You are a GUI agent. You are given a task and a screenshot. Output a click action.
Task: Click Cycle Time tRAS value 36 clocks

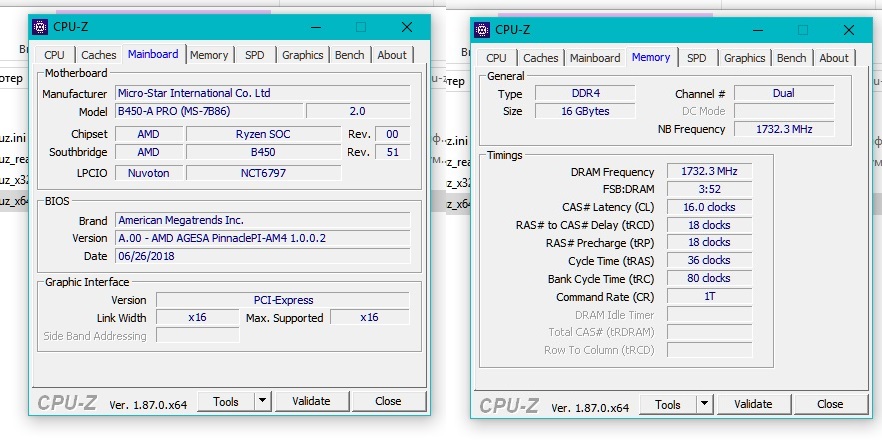(709, 260)
